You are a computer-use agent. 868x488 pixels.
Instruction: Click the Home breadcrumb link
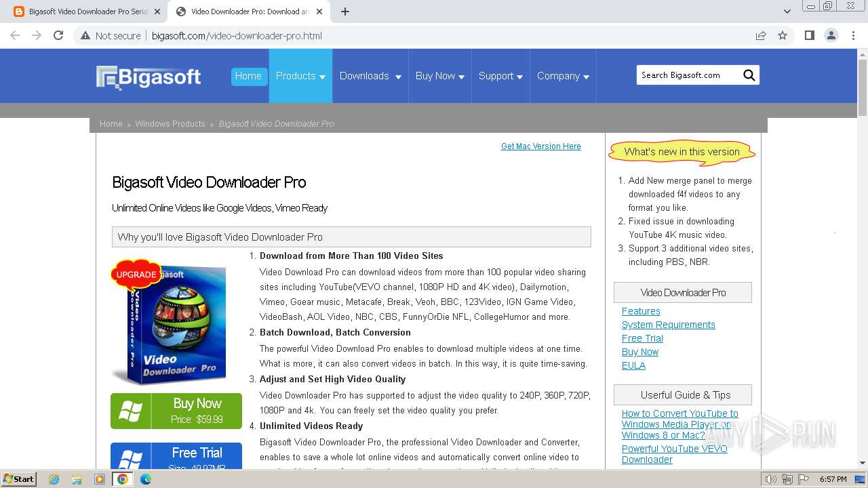click(x=111, y=124)
